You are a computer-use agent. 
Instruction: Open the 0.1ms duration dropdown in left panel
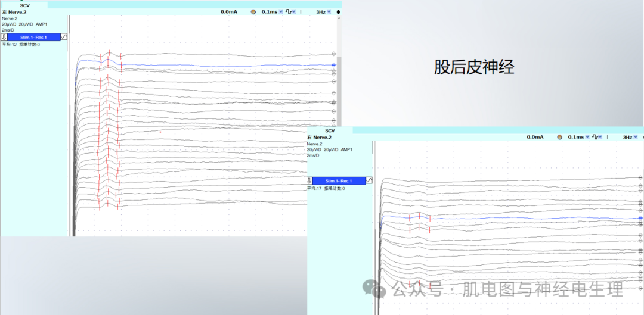tap(281, 11)
